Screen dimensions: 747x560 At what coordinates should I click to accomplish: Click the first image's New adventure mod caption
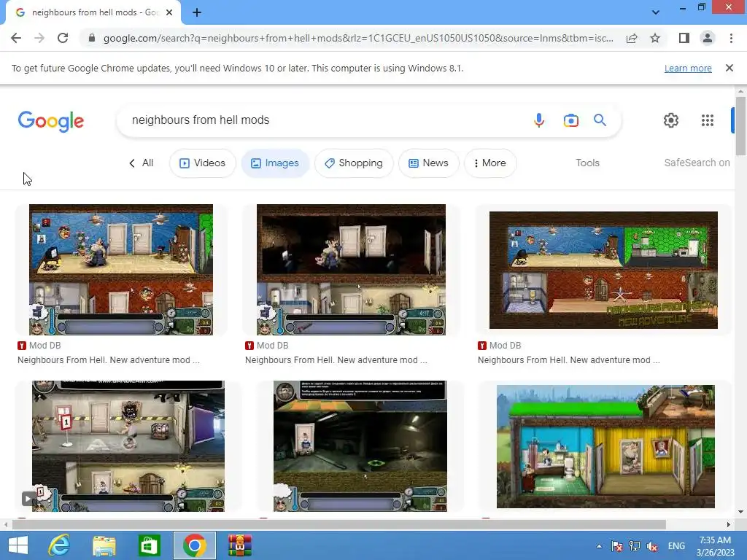pyautogui.click(x=109, y=360)
